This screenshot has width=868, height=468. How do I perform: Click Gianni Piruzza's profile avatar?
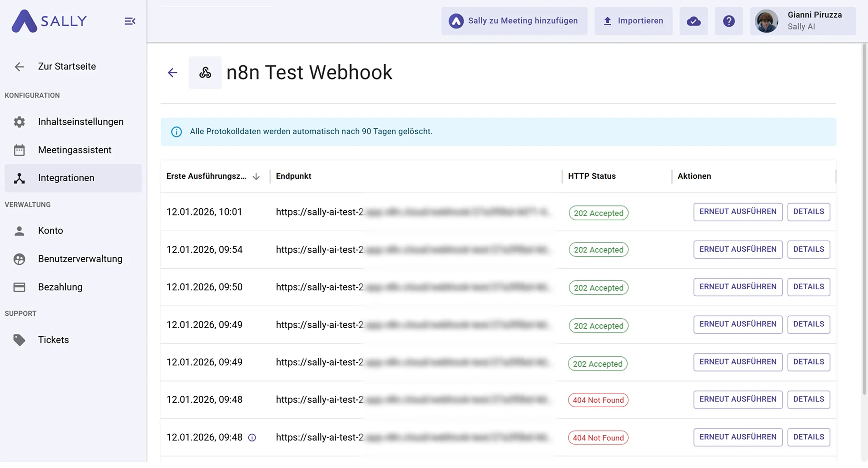[767, 21]
